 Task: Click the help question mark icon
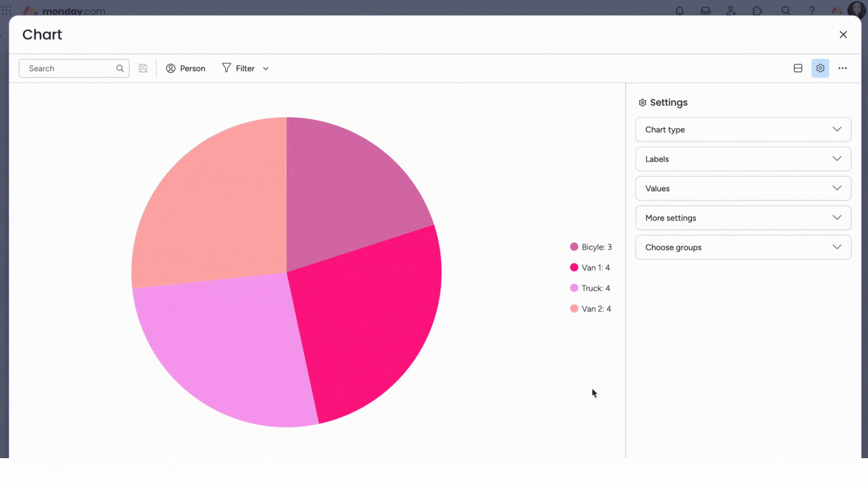[812, 10]
